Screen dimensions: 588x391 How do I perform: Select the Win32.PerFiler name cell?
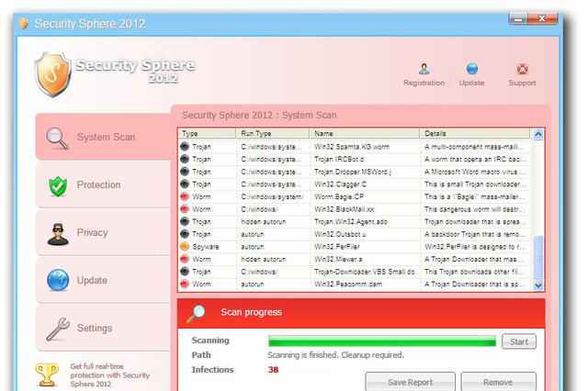tap(366, 246)
